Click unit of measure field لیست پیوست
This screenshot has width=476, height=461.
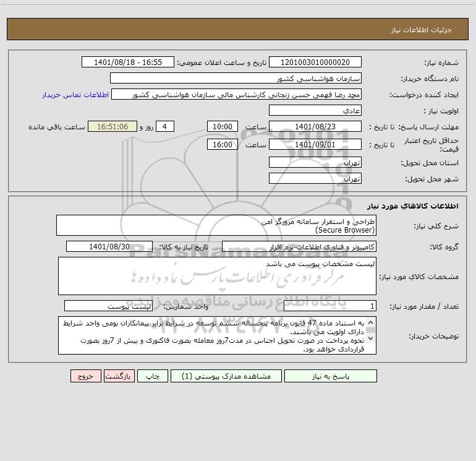pyautogui.click(x=108, y=306)
